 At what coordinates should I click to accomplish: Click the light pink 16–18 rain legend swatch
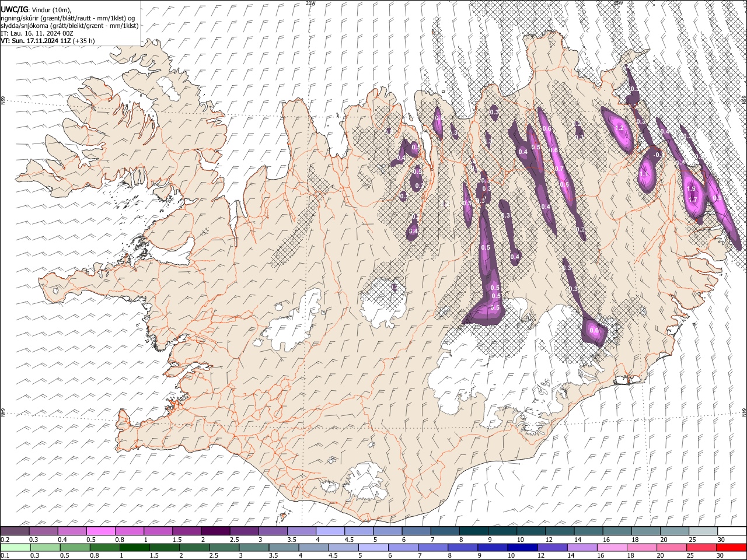(611, 547)
